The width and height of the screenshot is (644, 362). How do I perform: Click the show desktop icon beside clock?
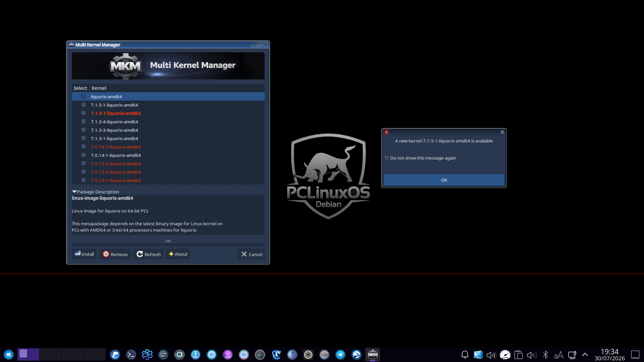[x=635, y=355]
